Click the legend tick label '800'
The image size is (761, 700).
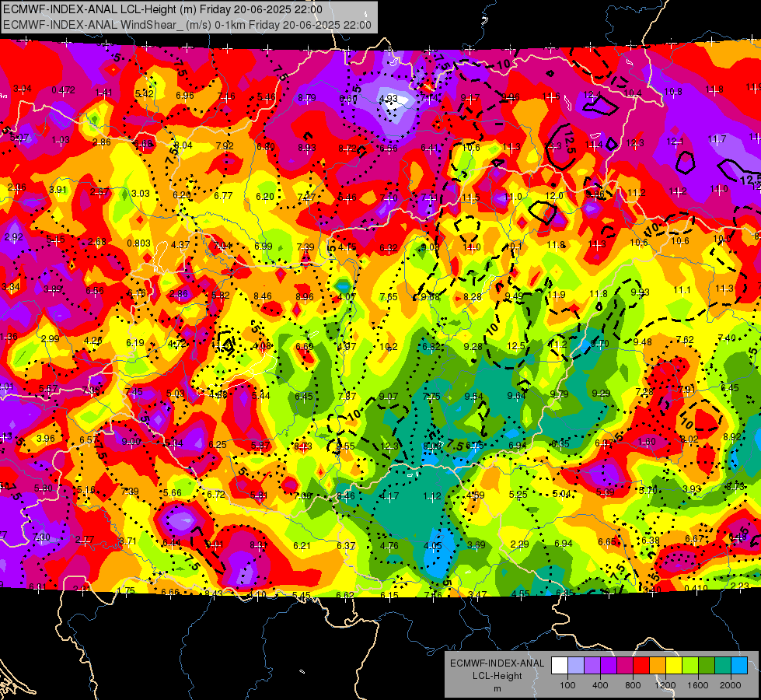633,685
